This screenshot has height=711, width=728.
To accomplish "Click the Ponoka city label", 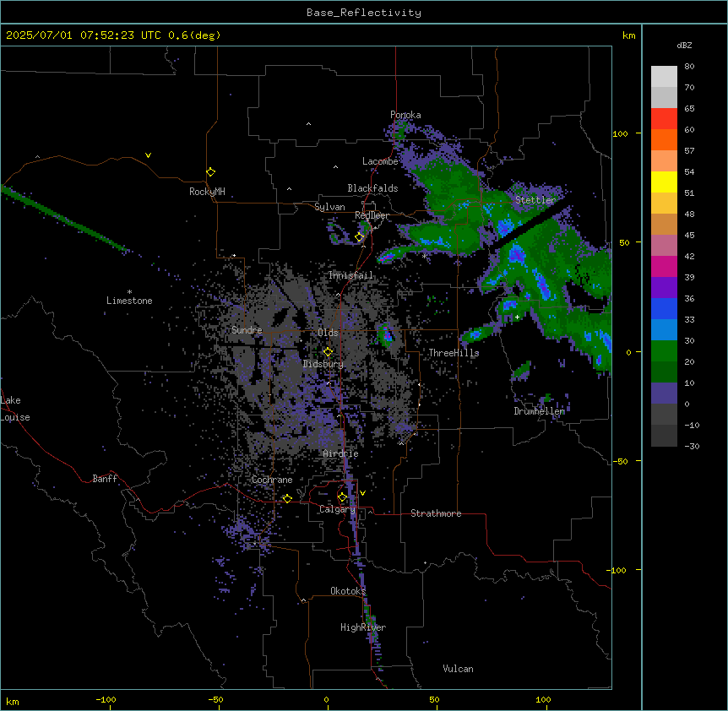I will tap(405, 115).
